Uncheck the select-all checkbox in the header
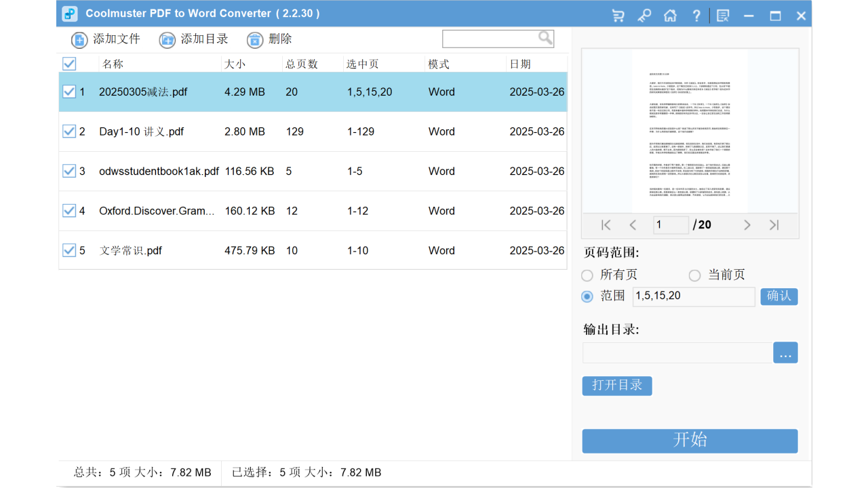 pyautogui.click(x=68, y=63)
